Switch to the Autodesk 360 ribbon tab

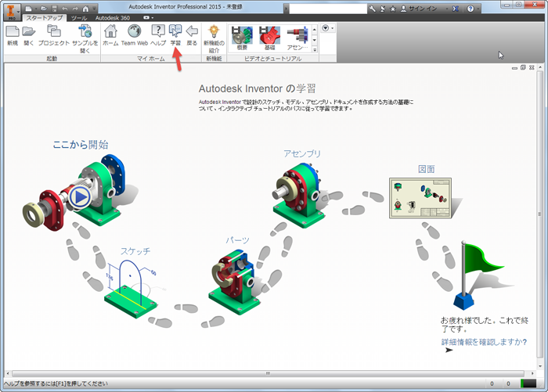112,17
